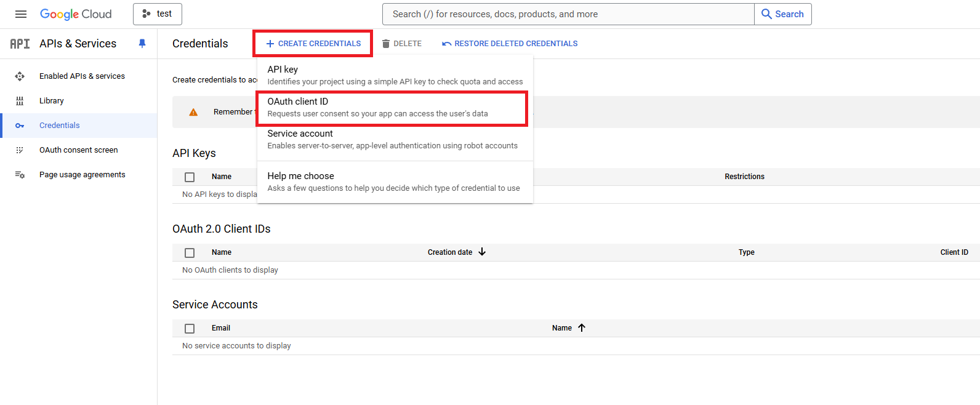Click the 'OAuth 2.0 Client IDs' section heading
Image resolution: width=980 pixels, height=405 pixels.
pyautogui.click(x=222, y=229)
